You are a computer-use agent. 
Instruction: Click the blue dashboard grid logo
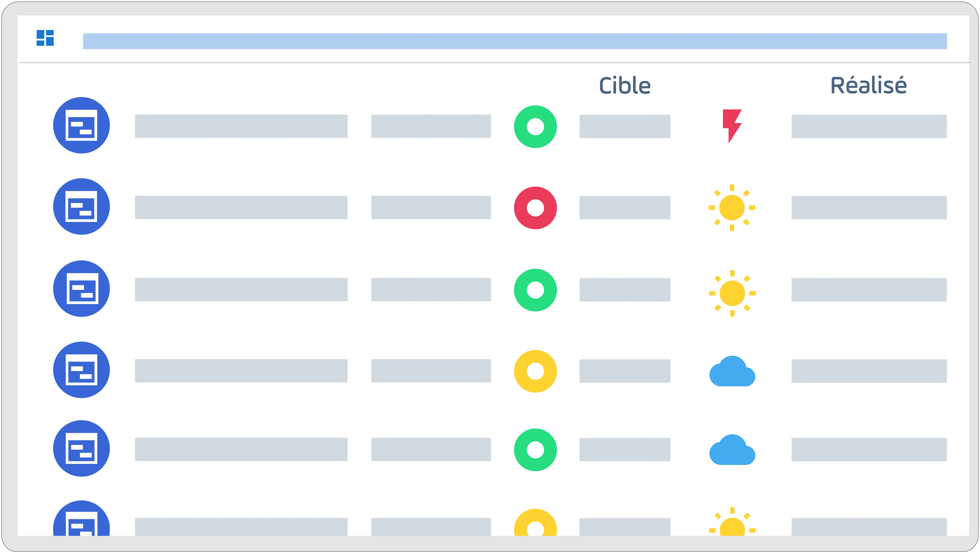coord(45,38)
